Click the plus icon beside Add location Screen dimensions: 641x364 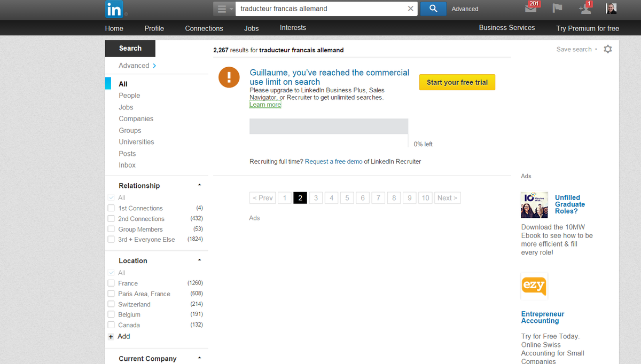click(x=111, y=337)
